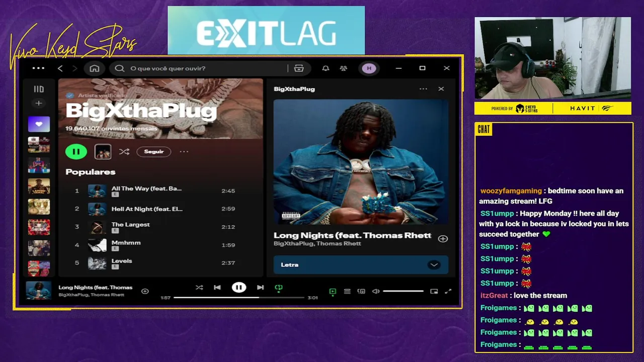Open the second playlist thumbnail in sidebar

click(39, 145)
